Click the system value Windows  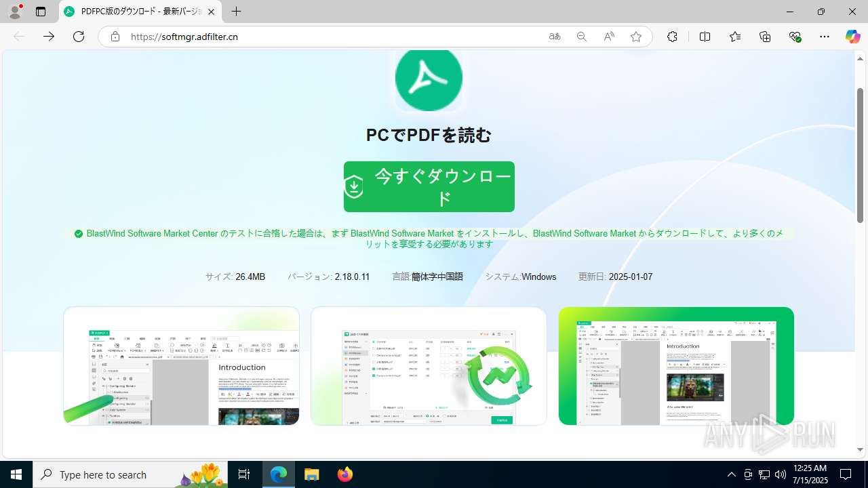(x=538, y=277)
